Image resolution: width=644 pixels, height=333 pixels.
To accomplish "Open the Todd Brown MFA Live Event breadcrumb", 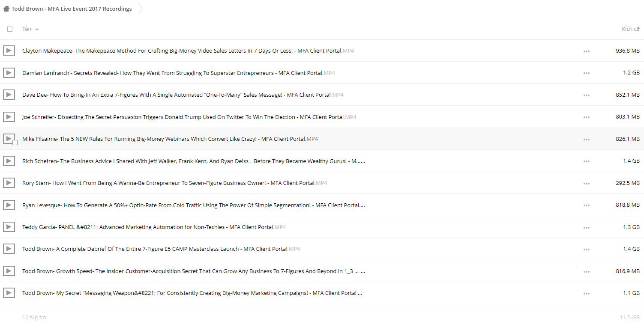I will [x=72, y=9].
